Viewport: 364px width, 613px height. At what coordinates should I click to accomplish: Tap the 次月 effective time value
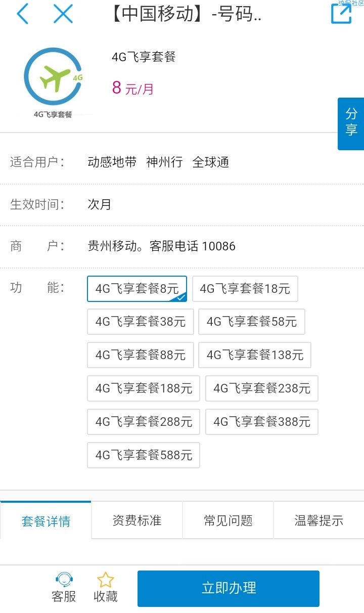pyautogui.click(x=100, y=205)
